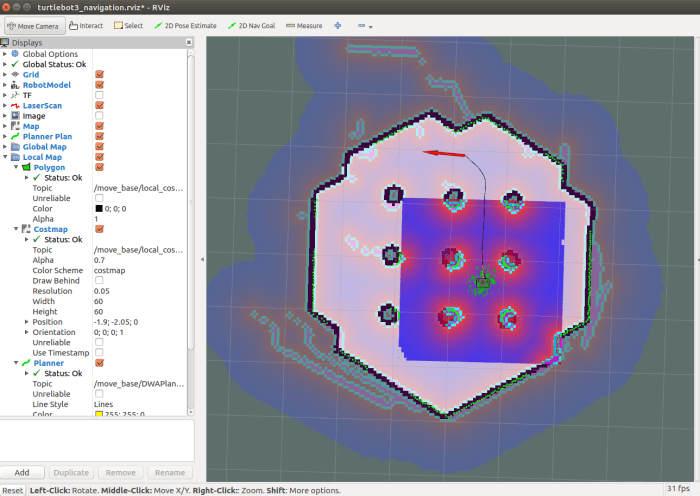Activate the Measure tool

304,26
